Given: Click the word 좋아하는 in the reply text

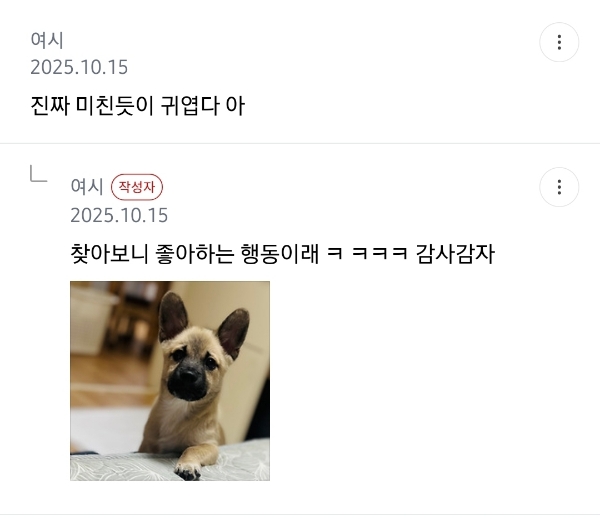Looking at the screenshot, I should [194, 253].
